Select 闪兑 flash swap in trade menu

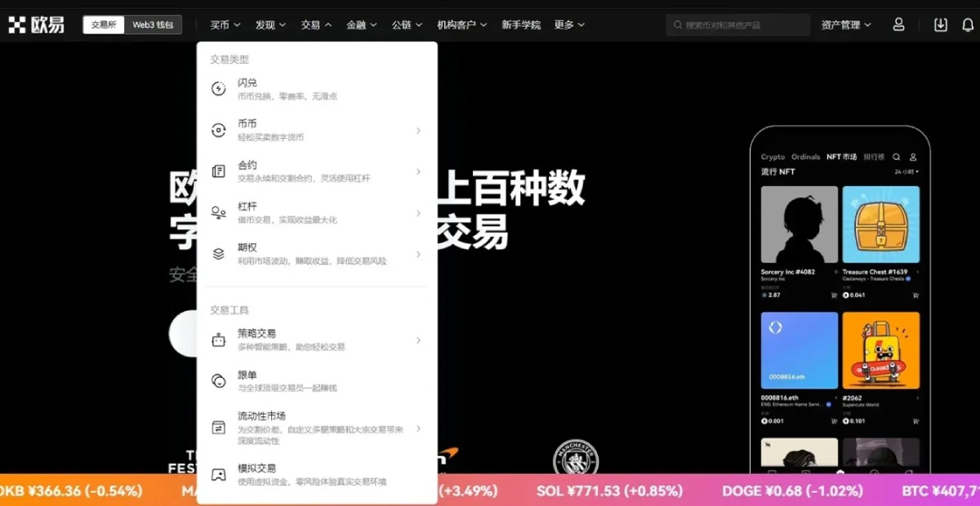tap(247, 82)
